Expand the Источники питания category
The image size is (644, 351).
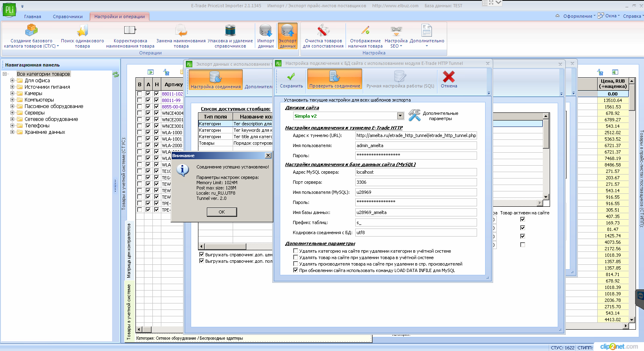pyautogui.click(x=12, y=87)
